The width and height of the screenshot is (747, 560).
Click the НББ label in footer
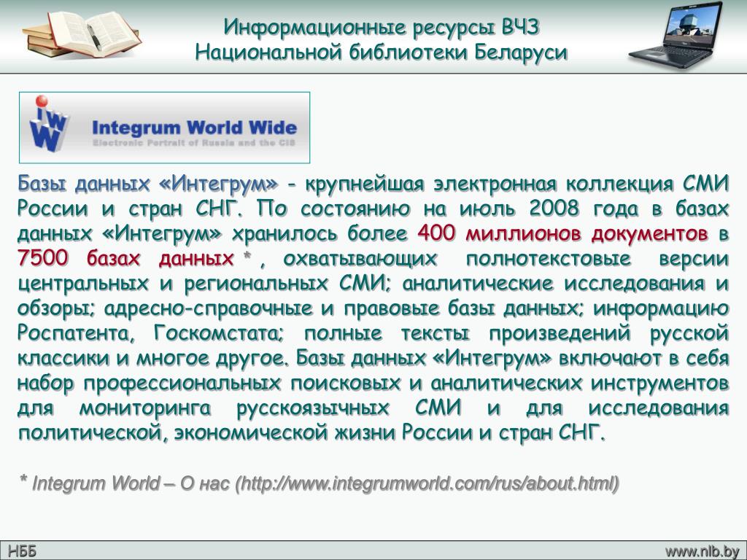(22, 551)
